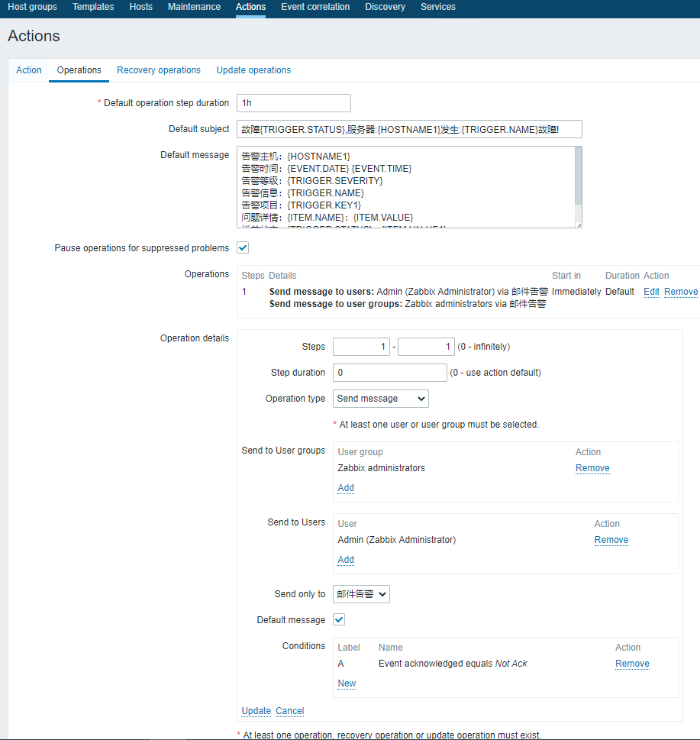Open the Host groups menu item

(x=32, y=7)
